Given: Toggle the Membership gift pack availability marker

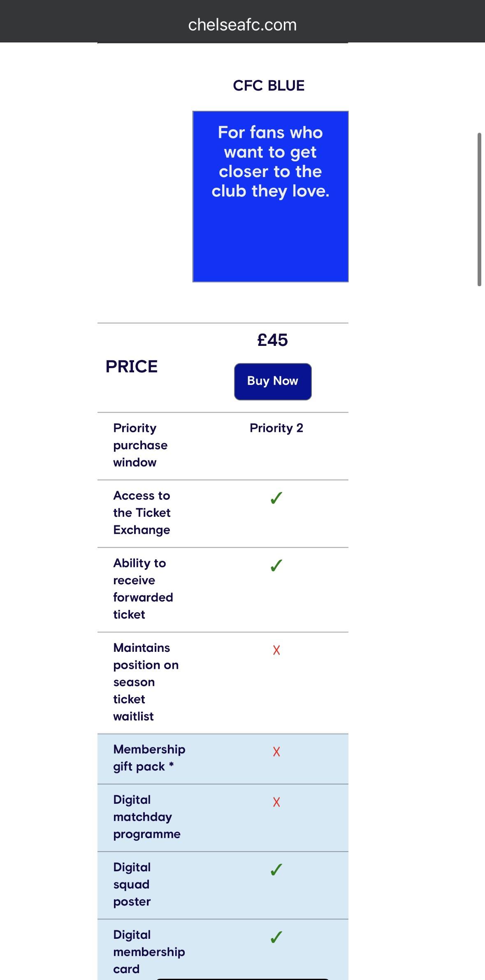Looking at the screenshot, I should (276, 752).
